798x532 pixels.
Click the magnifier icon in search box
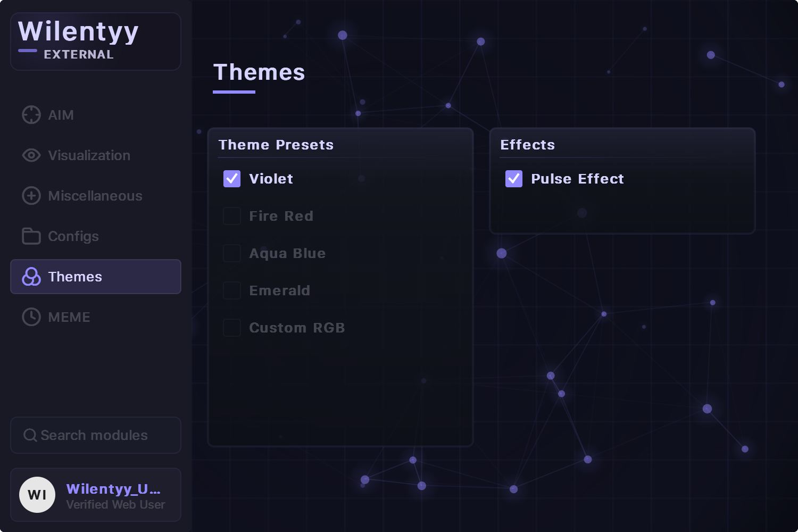pos(30,435)
